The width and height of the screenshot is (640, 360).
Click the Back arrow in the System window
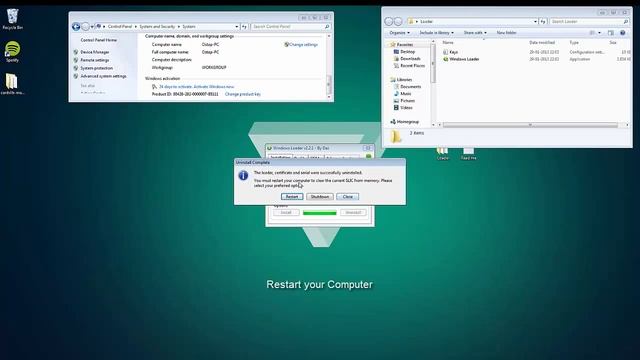point(76,27)
